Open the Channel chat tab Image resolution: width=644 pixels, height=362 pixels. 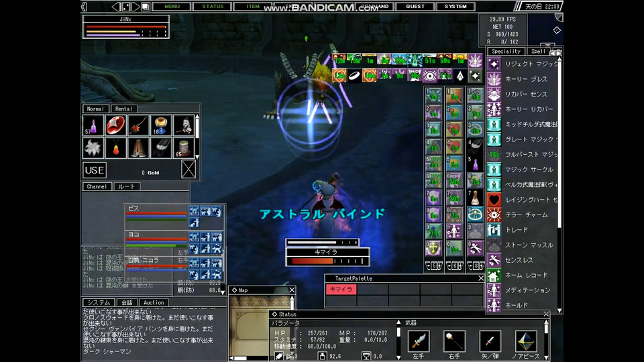(97, 186)
